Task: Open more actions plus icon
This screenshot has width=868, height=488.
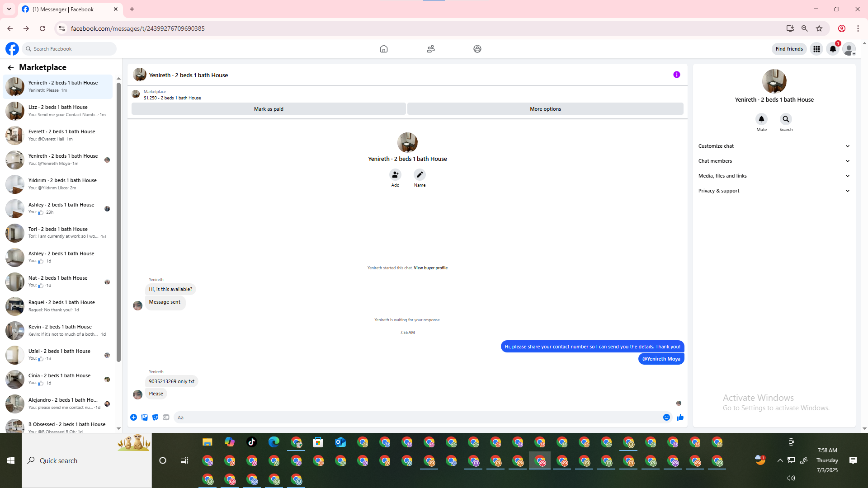Action: 133,418
